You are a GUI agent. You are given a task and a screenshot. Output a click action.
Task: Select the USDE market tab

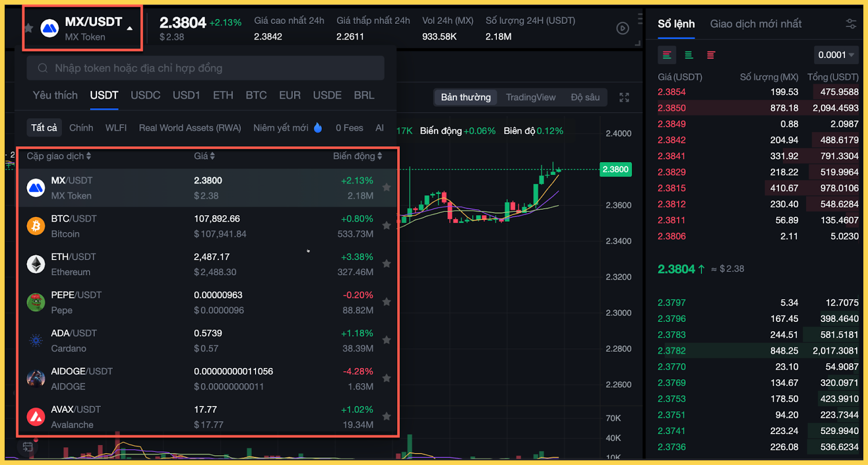327,95
